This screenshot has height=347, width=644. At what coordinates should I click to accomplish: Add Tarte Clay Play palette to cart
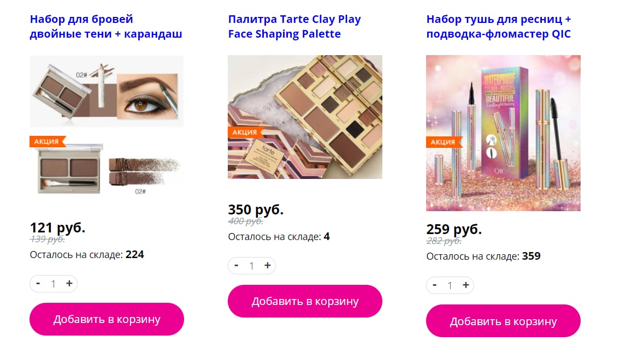pyautogui.click(x=305, y=301)
